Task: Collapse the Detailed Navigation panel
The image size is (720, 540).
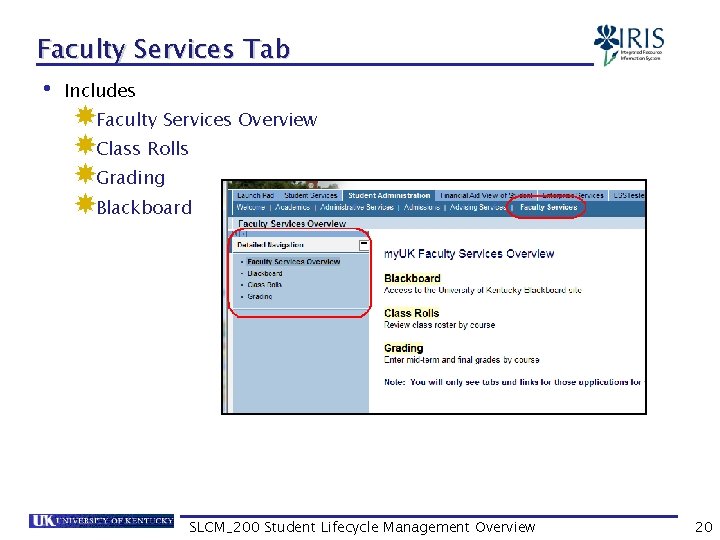Action: (x=364, y=245)
